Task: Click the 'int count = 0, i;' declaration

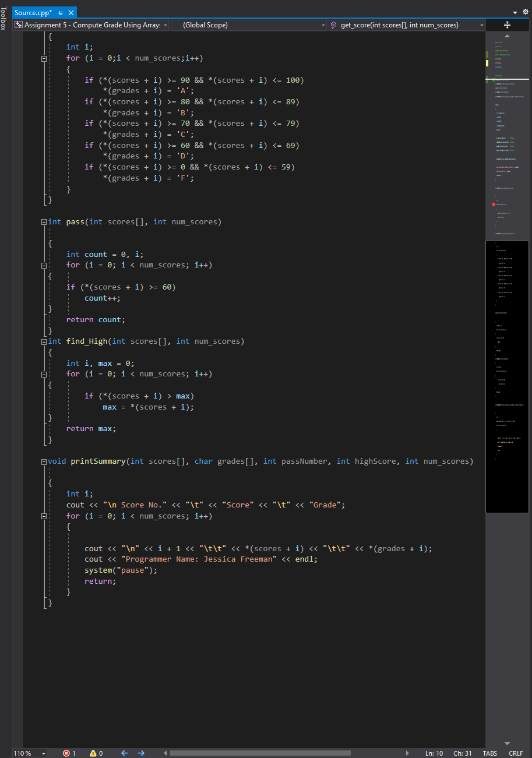Action: pos(105,255)
